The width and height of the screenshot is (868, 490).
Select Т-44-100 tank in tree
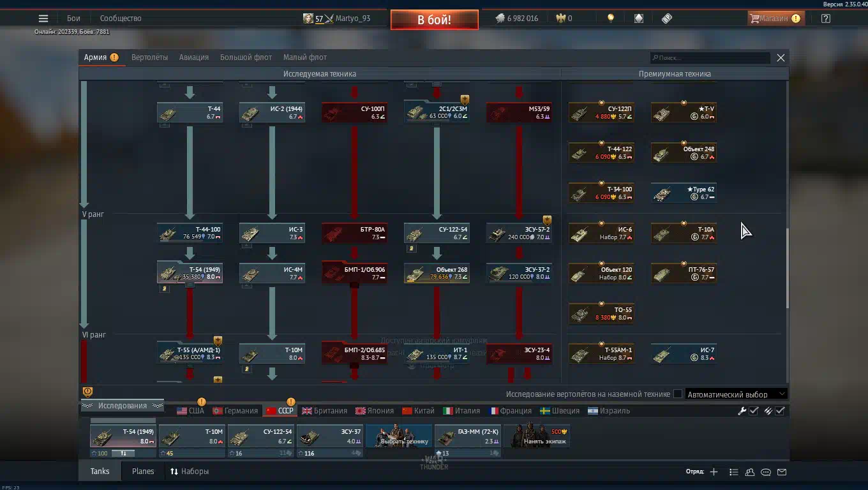[x=190, y=233]
